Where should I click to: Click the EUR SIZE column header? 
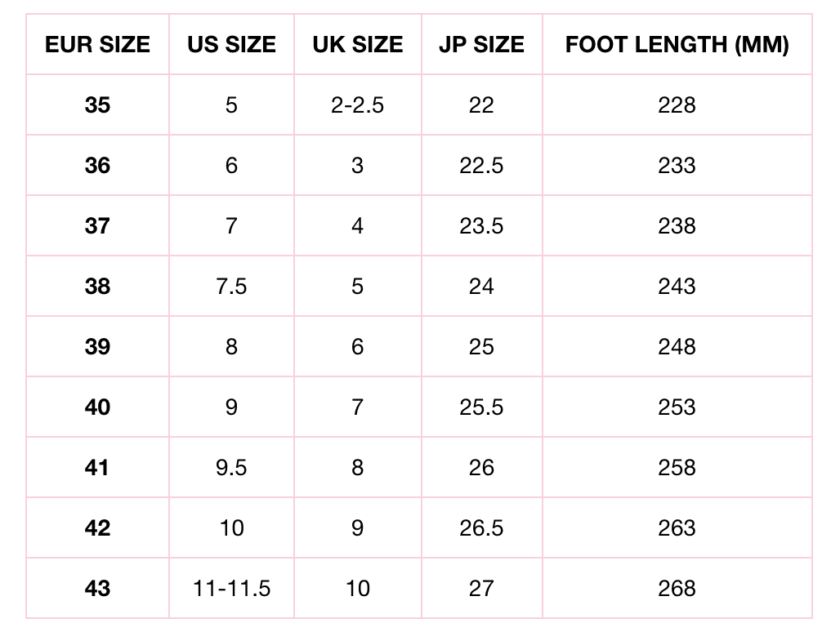pos(97,44)
